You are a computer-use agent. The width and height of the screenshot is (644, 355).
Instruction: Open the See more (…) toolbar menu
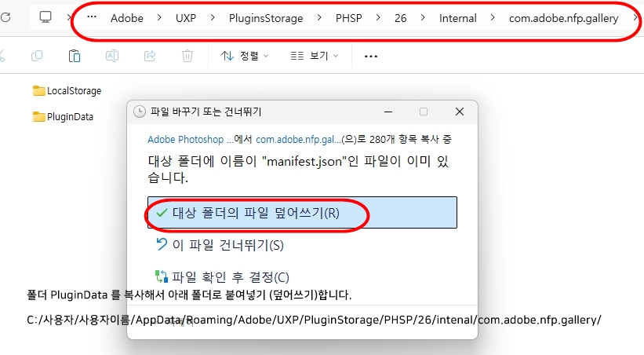coord(371,56)
